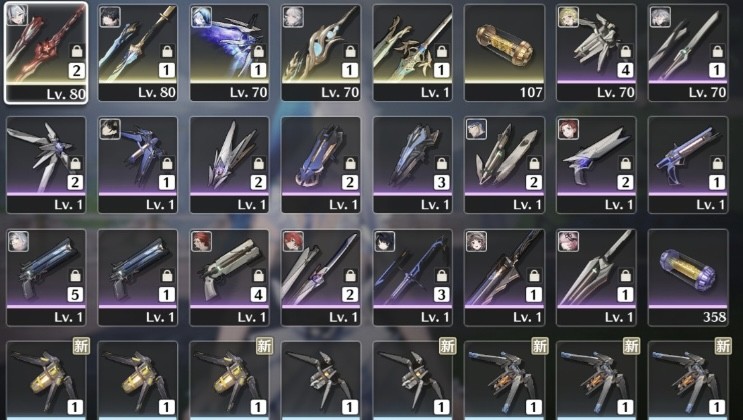Viewport: 743px width, 420px height.
Task: Select the dark blue sword with rank 3
Action: 413,278
